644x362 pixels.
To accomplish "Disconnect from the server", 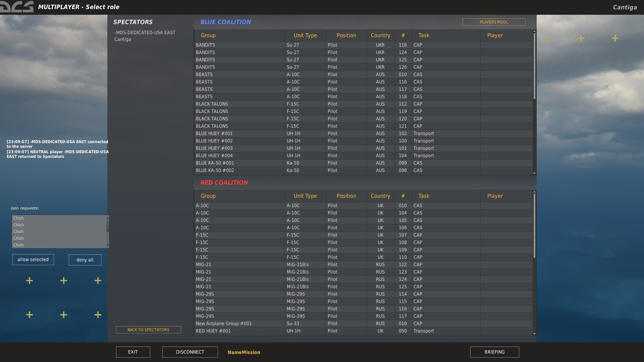I will tap(190, 352).
